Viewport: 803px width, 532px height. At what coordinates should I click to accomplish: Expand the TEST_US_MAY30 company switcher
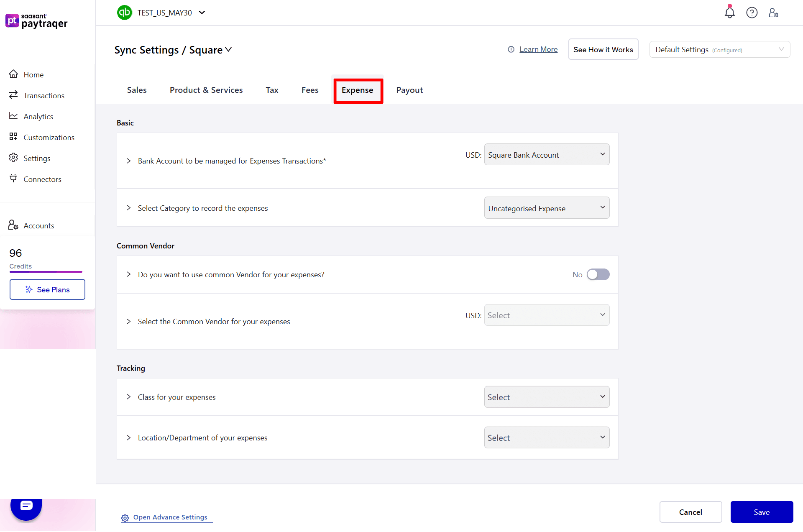(x=202, y=13)
